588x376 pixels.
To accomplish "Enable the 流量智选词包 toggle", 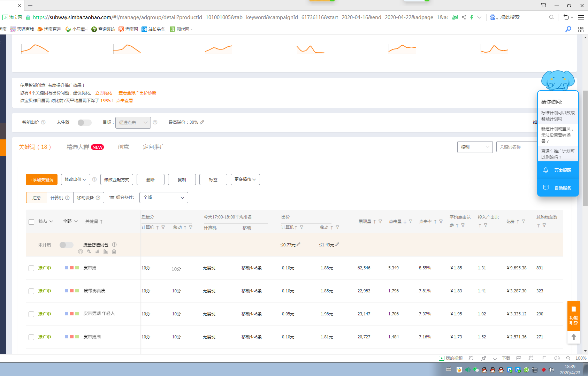I will coord(66,245).
